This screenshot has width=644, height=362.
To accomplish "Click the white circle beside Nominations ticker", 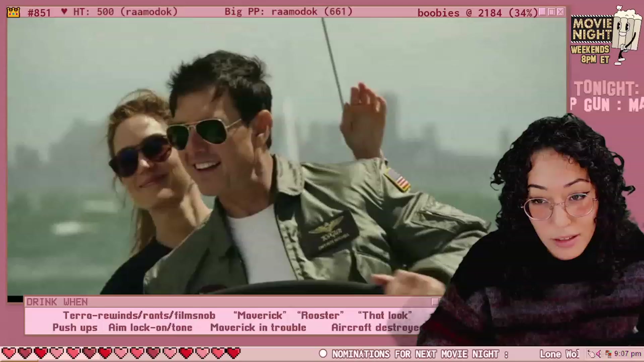I will click(x=323, y=354).
